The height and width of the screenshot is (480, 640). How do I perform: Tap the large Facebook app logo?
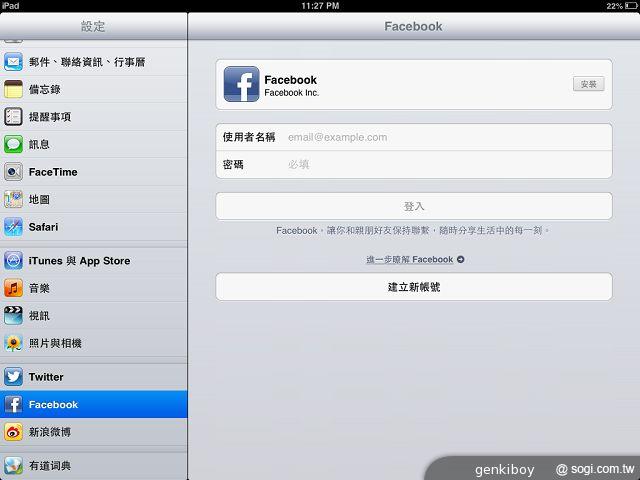click(x=241, y=84)
